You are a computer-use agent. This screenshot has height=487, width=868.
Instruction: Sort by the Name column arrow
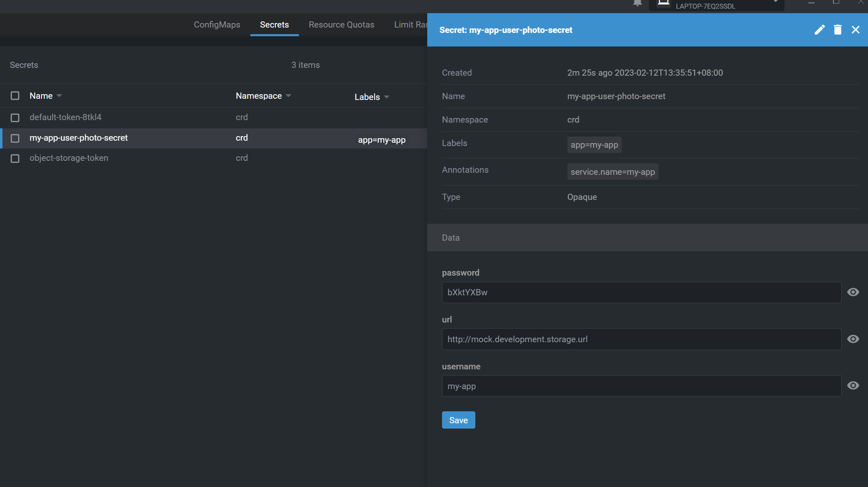pos(59,96)
